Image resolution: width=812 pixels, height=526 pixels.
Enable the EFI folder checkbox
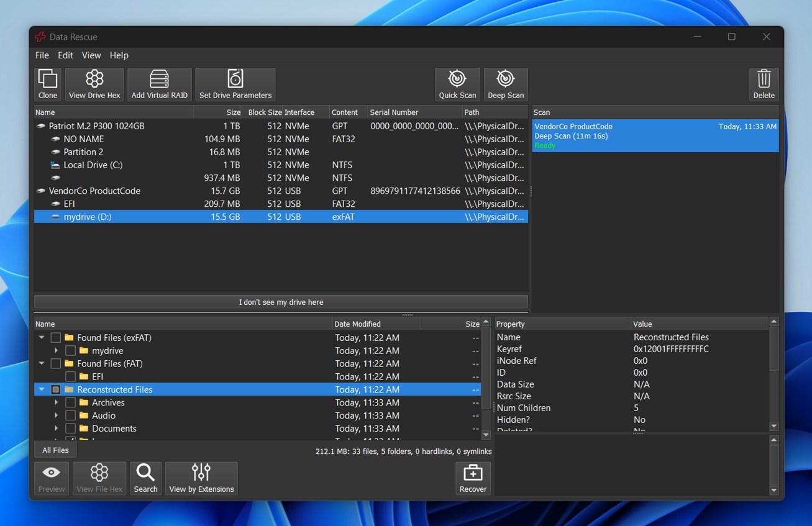point(70,376)
